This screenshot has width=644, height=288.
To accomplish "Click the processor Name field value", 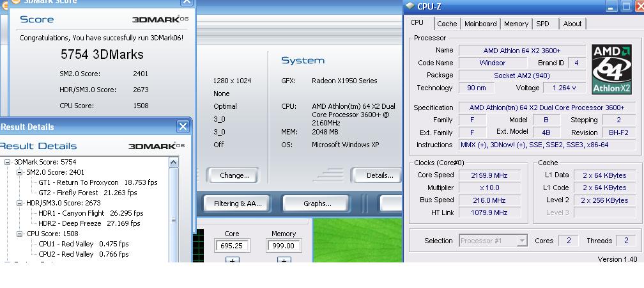I will coord(522,51).
